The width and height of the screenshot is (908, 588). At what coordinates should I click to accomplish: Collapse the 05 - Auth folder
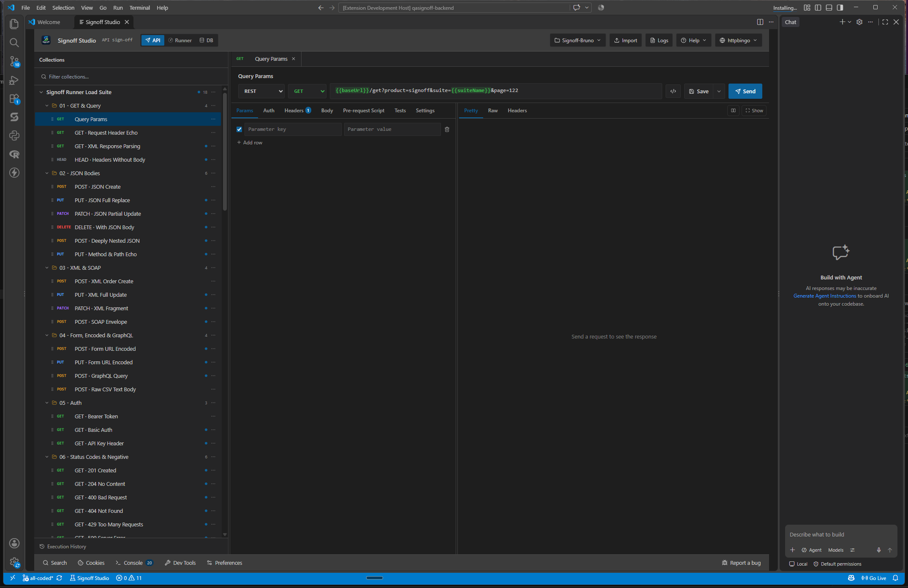pyautogui.click(x=47, y=403)
